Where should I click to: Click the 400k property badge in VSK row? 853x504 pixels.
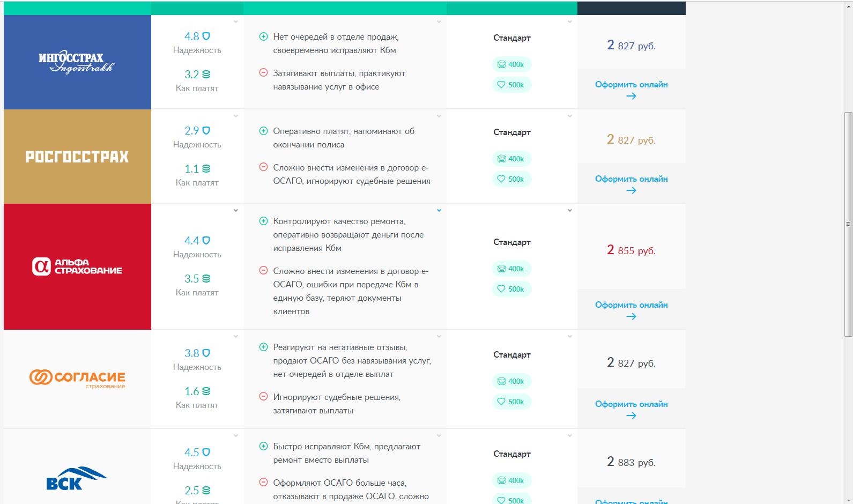click(x=511, y=480)
